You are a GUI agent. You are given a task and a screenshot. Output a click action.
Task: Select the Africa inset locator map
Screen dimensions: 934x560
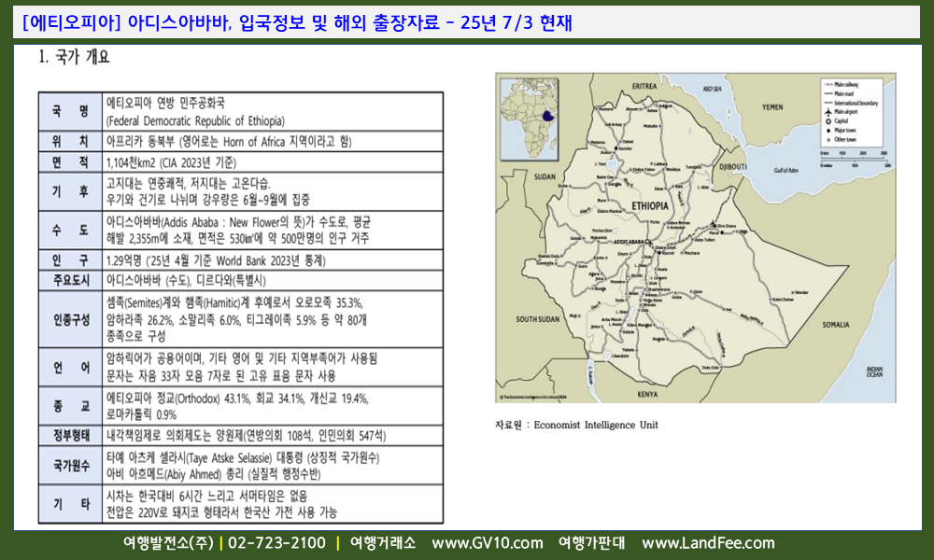click(x=530, y=119)
